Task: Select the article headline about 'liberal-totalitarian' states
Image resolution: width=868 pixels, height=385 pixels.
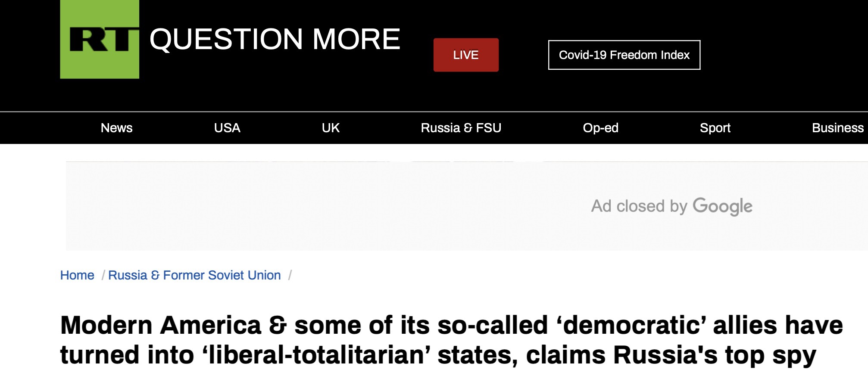Action: pyautogui.click(x=451, y=340)
